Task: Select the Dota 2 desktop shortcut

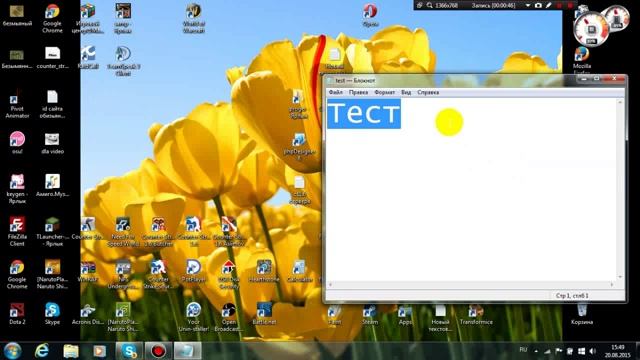Action: click(17, 314)
